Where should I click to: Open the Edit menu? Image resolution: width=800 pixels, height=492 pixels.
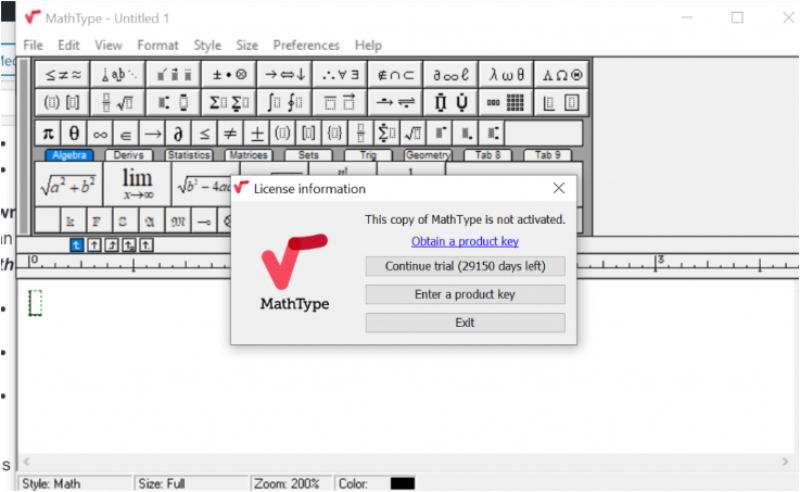(68, 45)
